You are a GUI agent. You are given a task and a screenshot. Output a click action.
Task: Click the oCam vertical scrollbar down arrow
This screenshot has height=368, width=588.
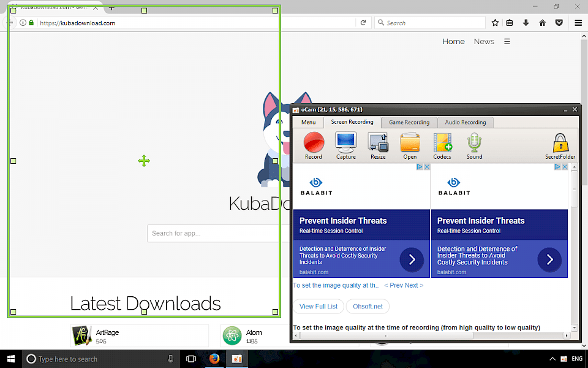pyautogui.click(x=574, y=328)
